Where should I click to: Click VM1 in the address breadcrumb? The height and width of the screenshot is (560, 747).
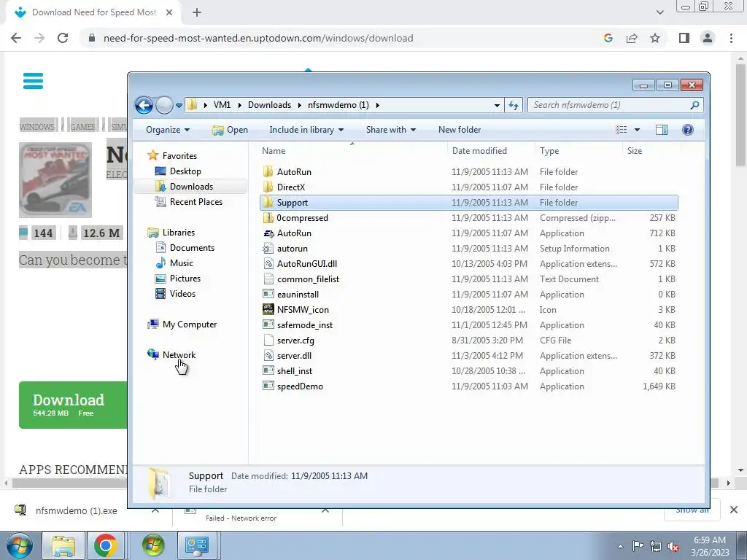(x=222, y=105)
